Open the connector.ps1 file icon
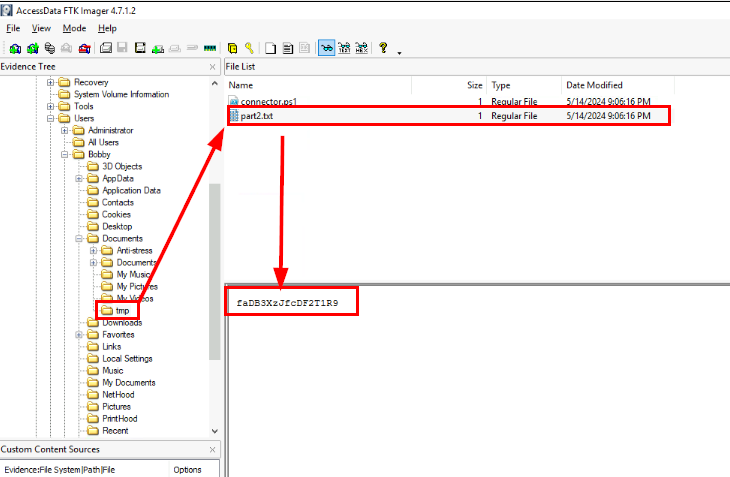The image size is (730, 477). [x=234, y=102]
